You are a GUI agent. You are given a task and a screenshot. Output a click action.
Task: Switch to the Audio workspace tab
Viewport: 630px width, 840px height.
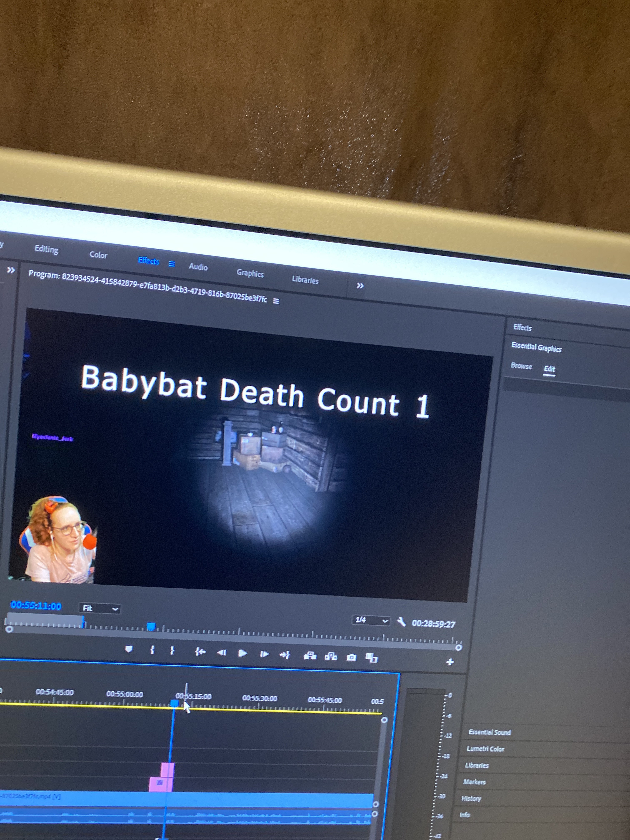pyautogui.click(x=198, y=267)
